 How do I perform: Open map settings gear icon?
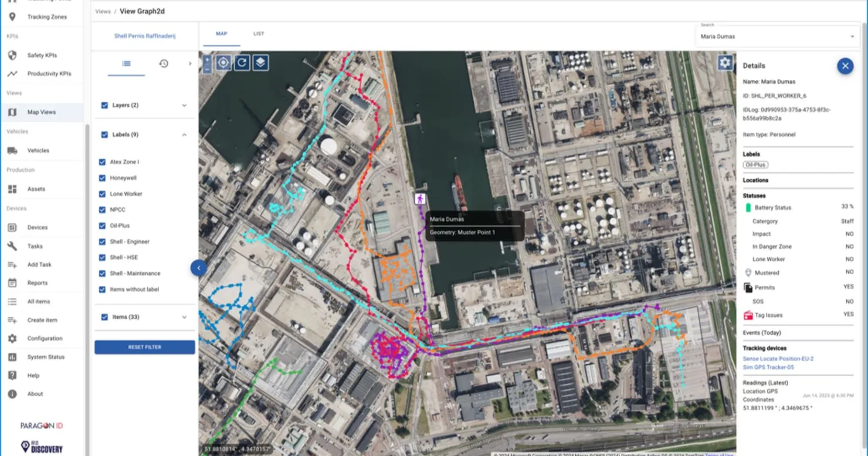pos(725,63)
